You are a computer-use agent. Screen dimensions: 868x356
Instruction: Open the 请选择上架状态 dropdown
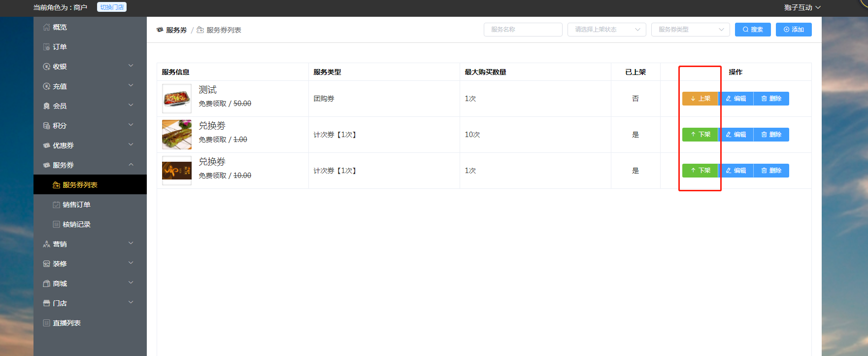pos(607,30)
